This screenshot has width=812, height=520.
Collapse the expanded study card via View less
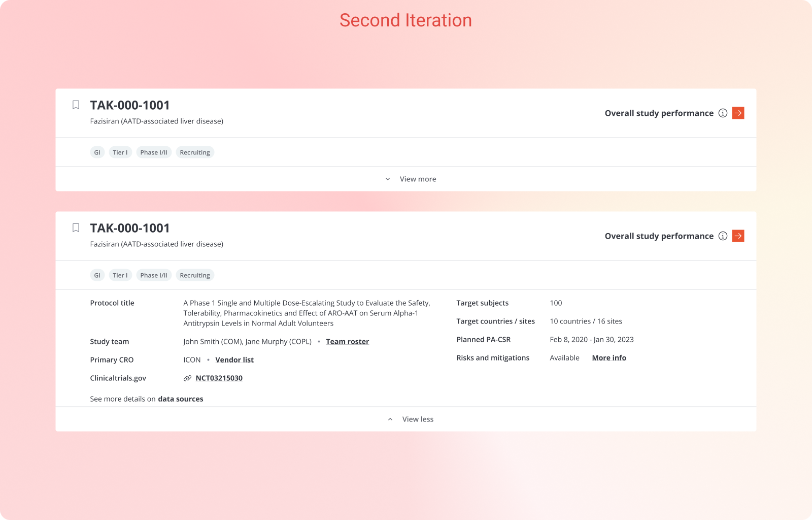coord(417,419)
